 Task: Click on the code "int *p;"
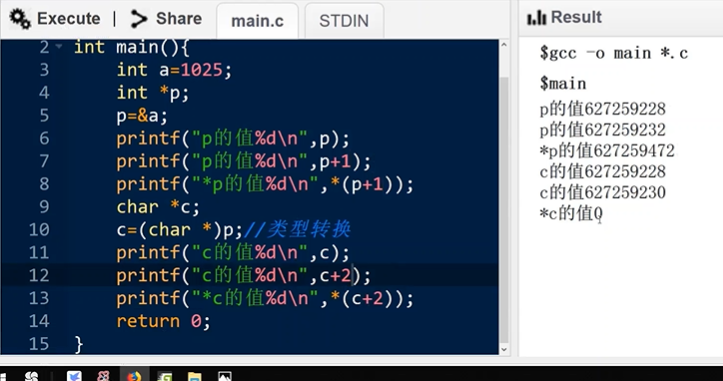(153, 93)
